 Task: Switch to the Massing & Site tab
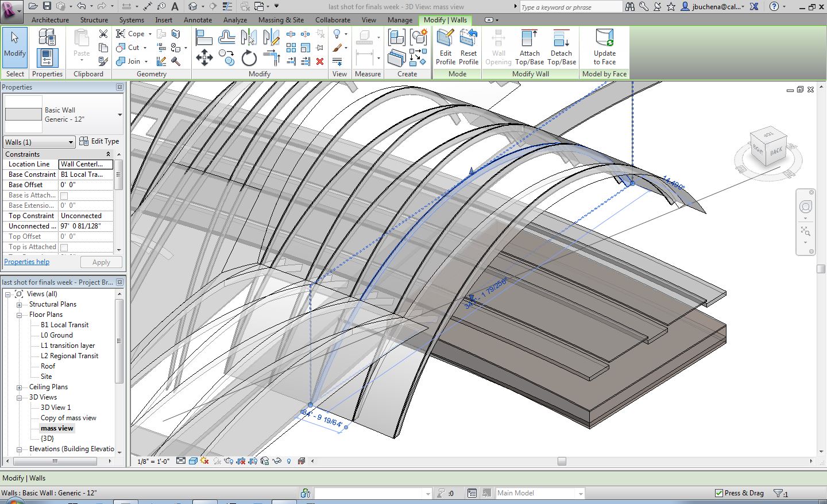pyautogui.click(x=281, y=20)
